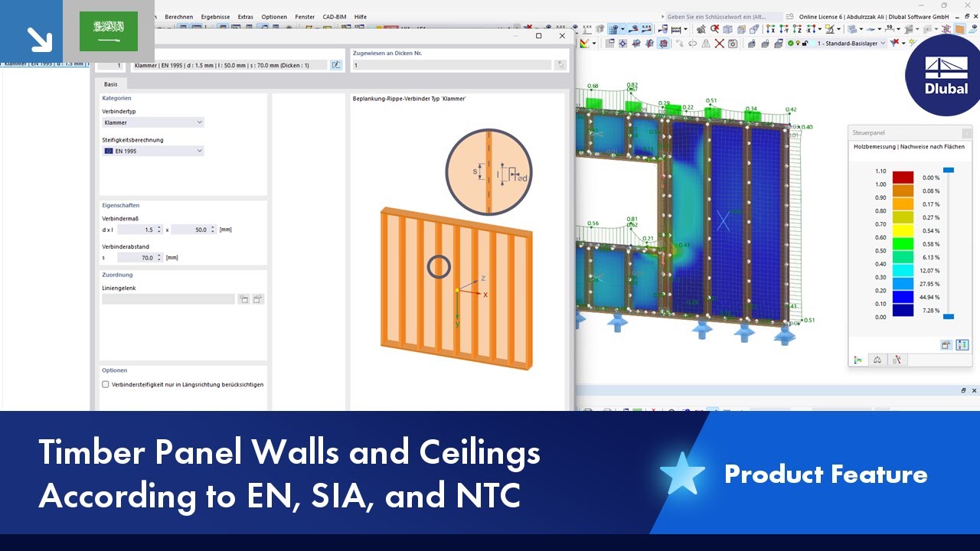Open the balance scale tab in Steuerpanel

877,359
